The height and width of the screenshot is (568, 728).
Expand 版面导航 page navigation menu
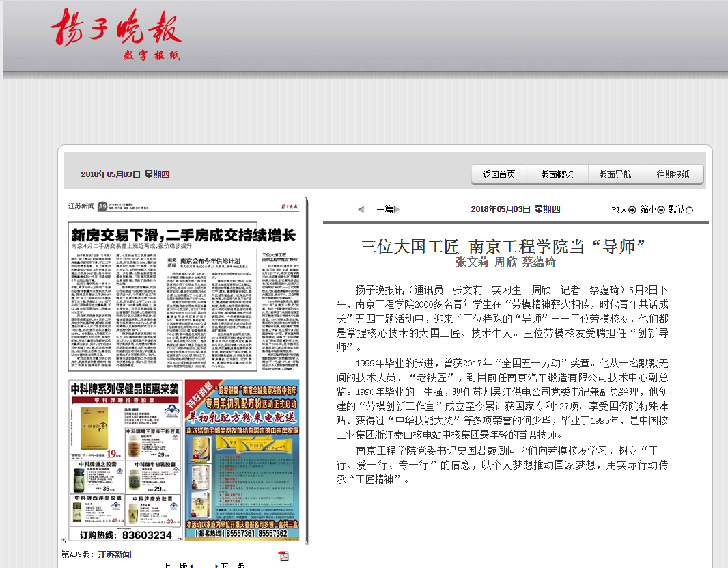coord(615,174)
